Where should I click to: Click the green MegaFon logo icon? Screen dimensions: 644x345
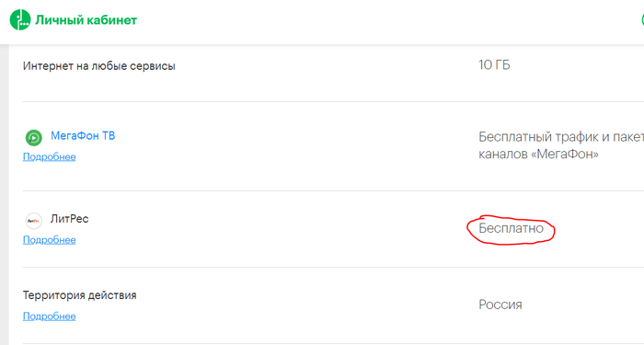[x=20, y=19]
